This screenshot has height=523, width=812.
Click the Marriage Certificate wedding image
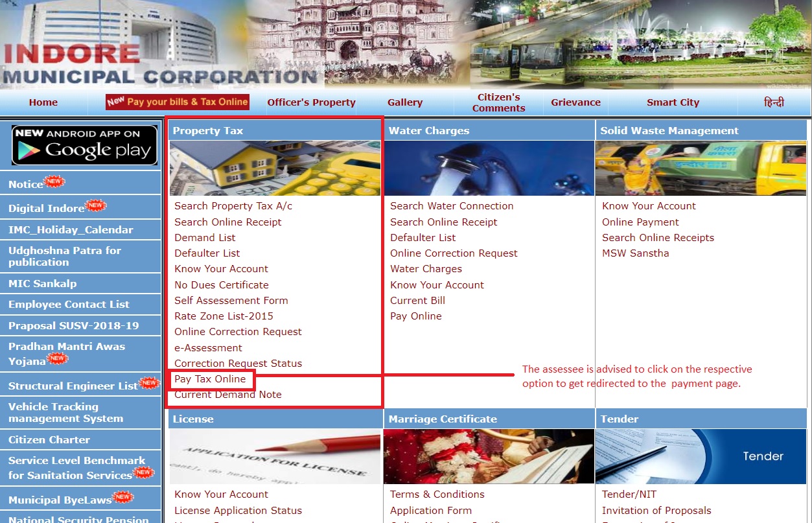(x=488, y=456)
